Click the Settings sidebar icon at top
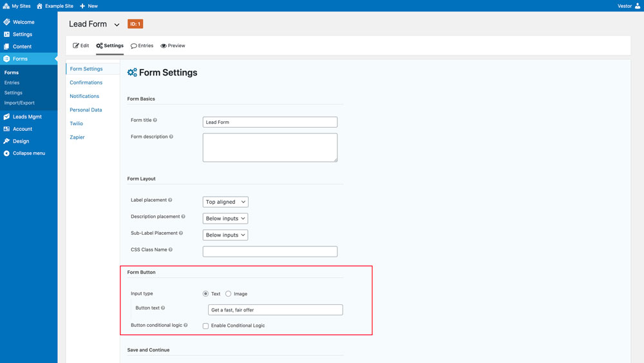 pyautogui.click(x=6, y=34)
